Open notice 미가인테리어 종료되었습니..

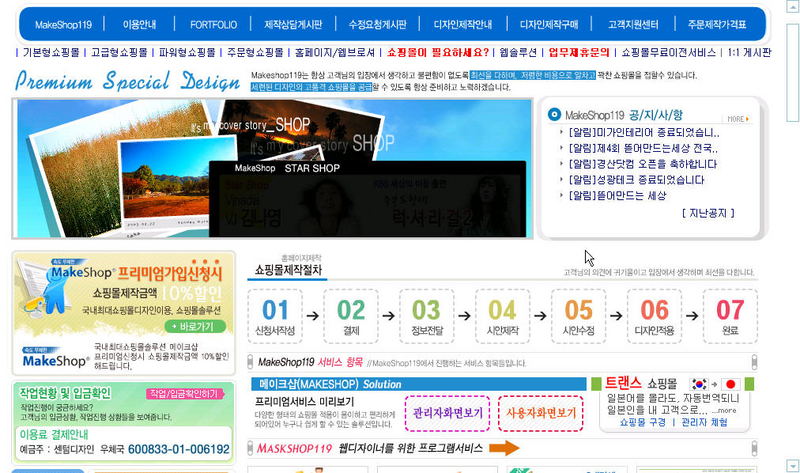click(x=644, y=133)
